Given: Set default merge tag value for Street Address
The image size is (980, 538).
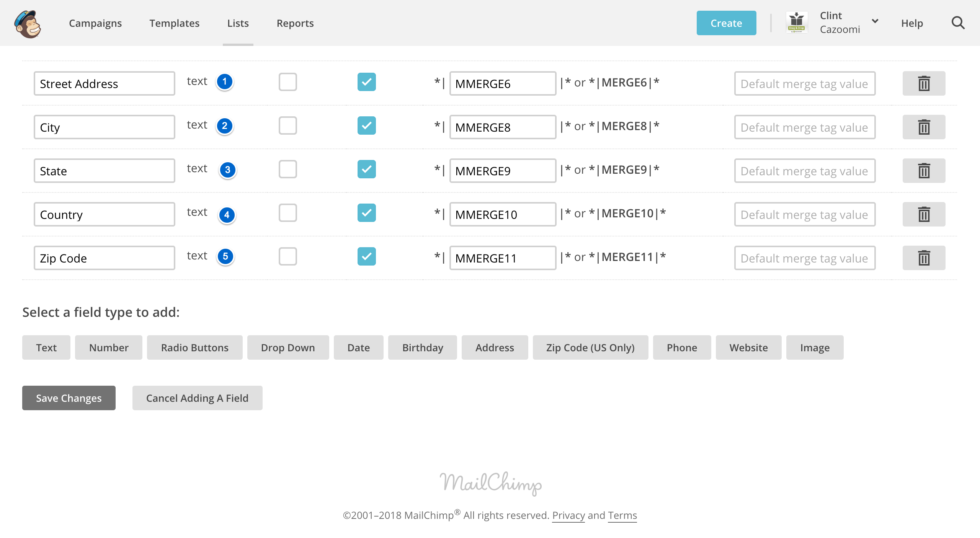Looking at the screenshot, I should click(805, 83).
